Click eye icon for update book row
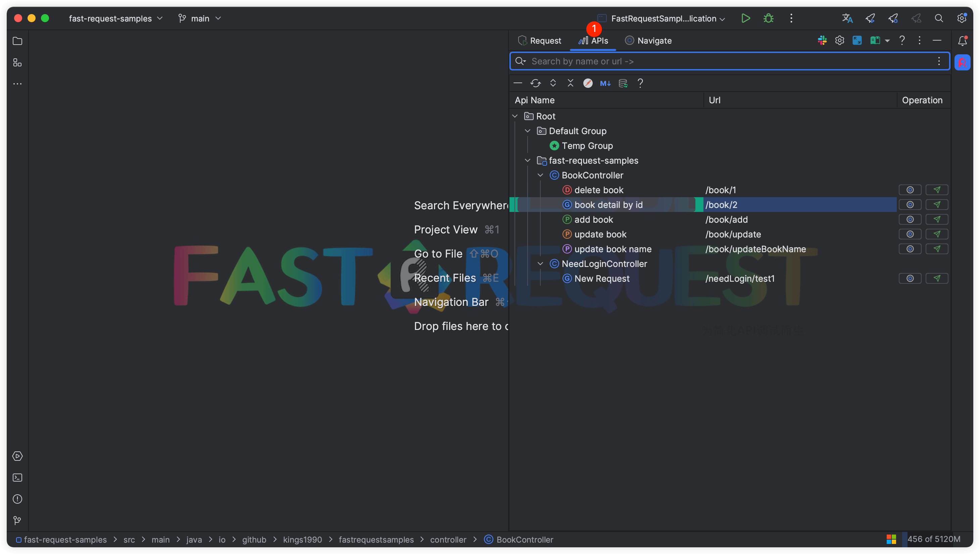Screen dimensions: 980x554 pyautogui.click(x=910, y=234)
